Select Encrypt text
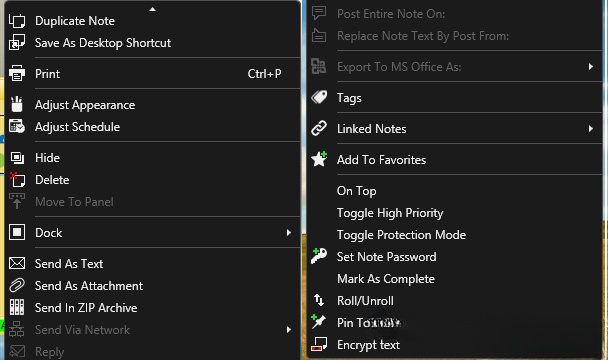608x360 pixels. 454,344
